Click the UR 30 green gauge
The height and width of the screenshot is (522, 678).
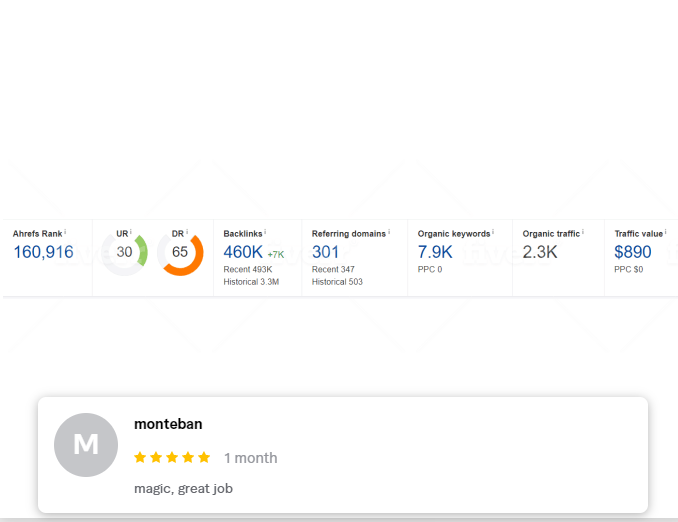(125, 254)
